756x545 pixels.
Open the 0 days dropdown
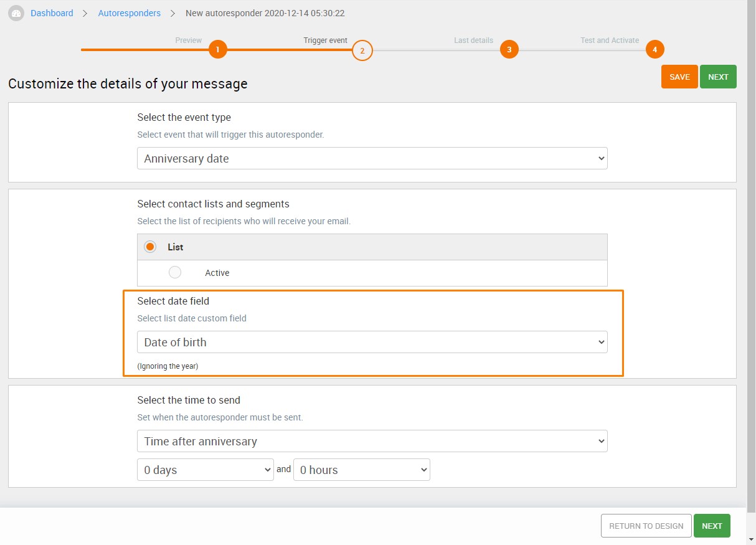pyautogui.click(x=205, y=470)
